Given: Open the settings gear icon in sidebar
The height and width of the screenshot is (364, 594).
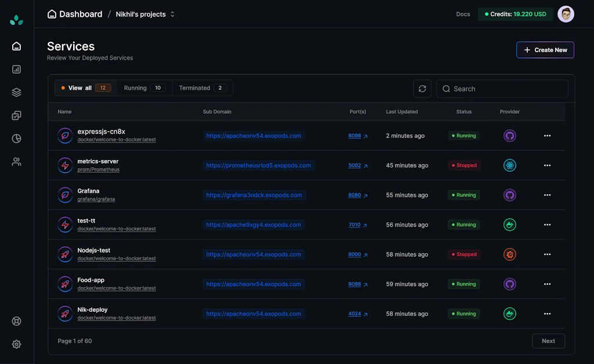Looking at the screenshot, I should 16,344.
